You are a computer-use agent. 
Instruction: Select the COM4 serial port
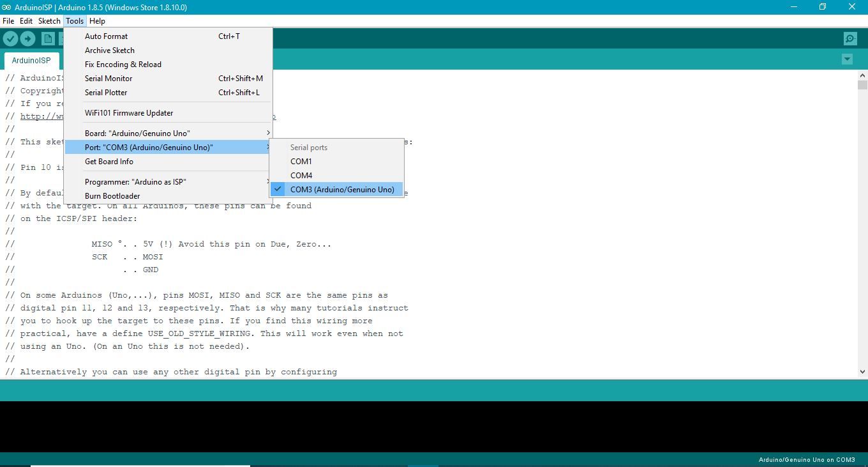(x=301, y=175)
